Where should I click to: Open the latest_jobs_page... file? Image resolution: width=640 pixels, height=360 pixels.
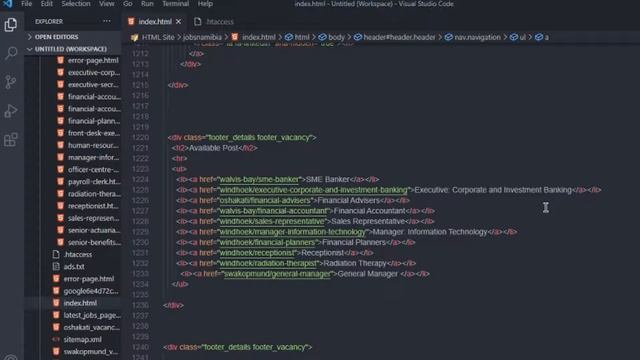point(92,315)
